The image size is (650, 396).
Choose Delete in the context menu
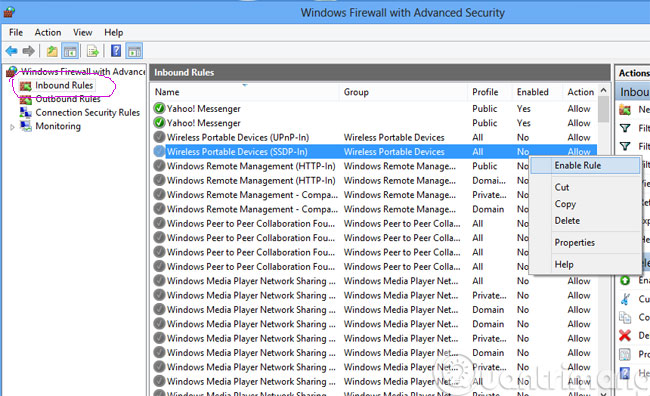[x=567, y=221]
